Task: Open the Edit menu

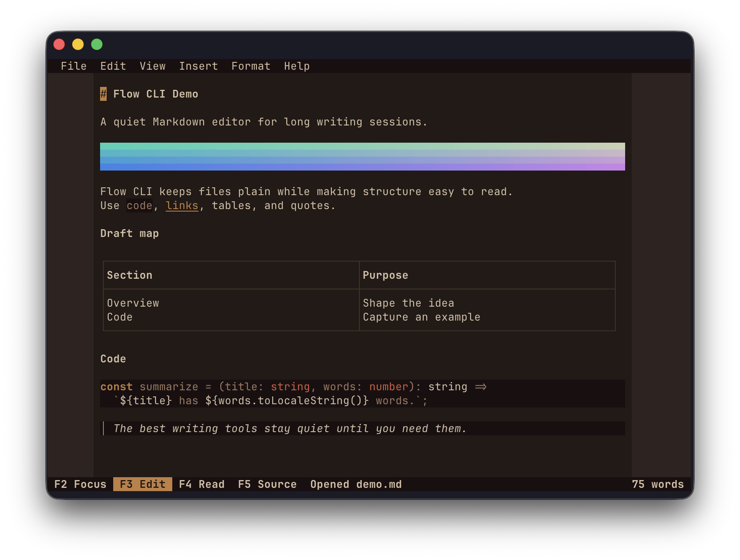Action: pyautogui.click(x=113, y=66)
